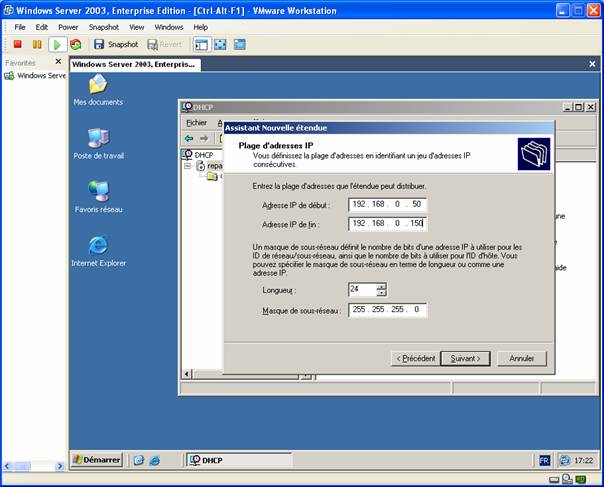Click the back arrow in the DHCP toolbar
The height and width of the screenshot is (487, 604).
[x=189, y=138]
